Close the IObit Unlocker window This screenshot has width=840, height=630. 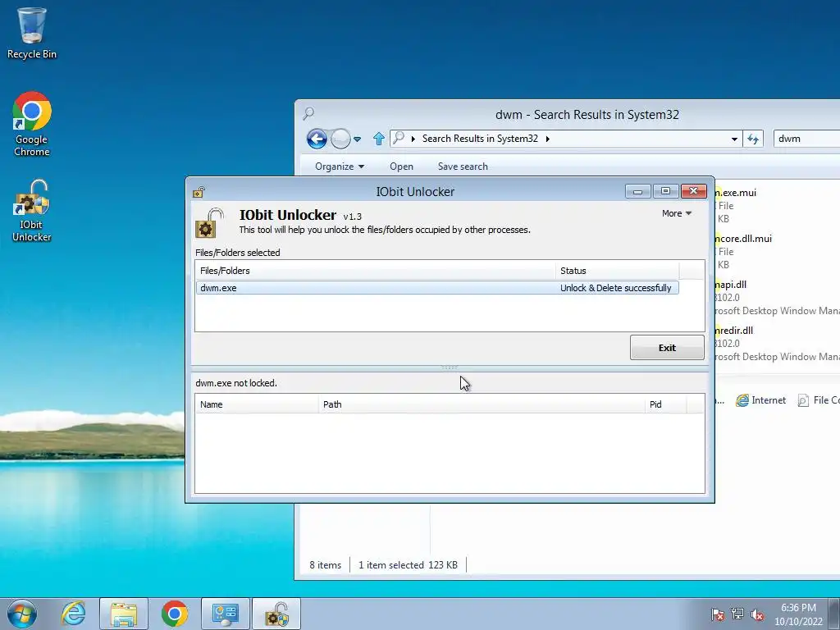coord(694,191)
